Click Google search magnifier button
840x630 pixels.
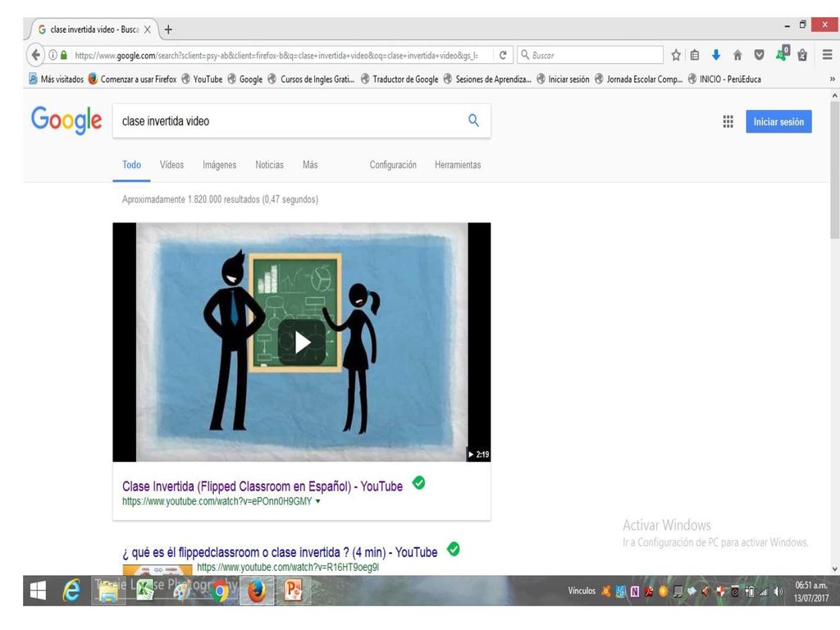[473, 121]
